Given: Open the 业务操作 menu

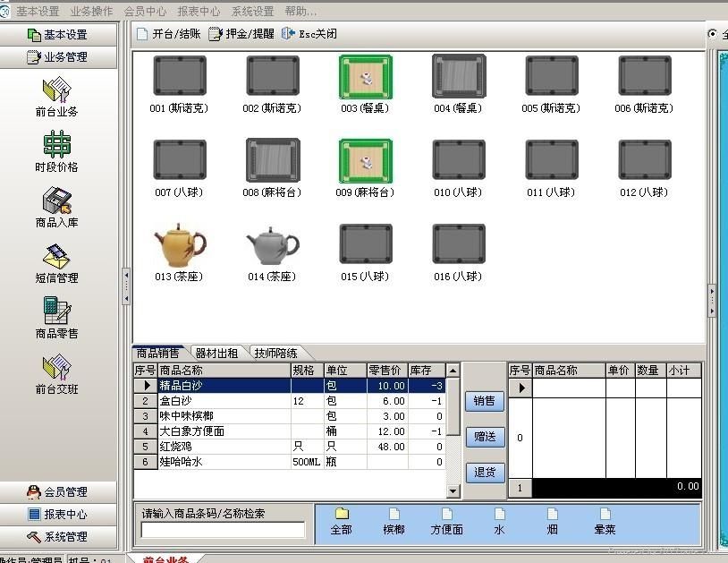Looking at the screenshot, I should (91, 12).
